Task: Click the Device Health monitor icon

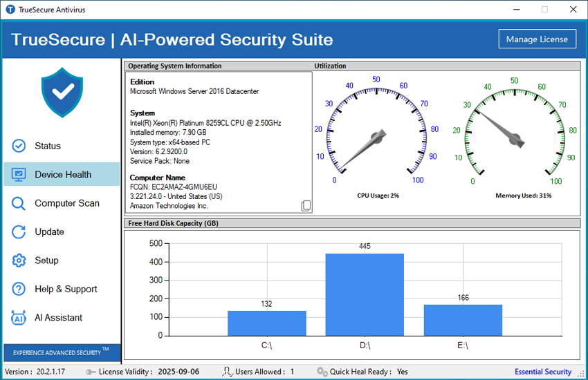Action: pyautogui.click(x=19, y=175)
